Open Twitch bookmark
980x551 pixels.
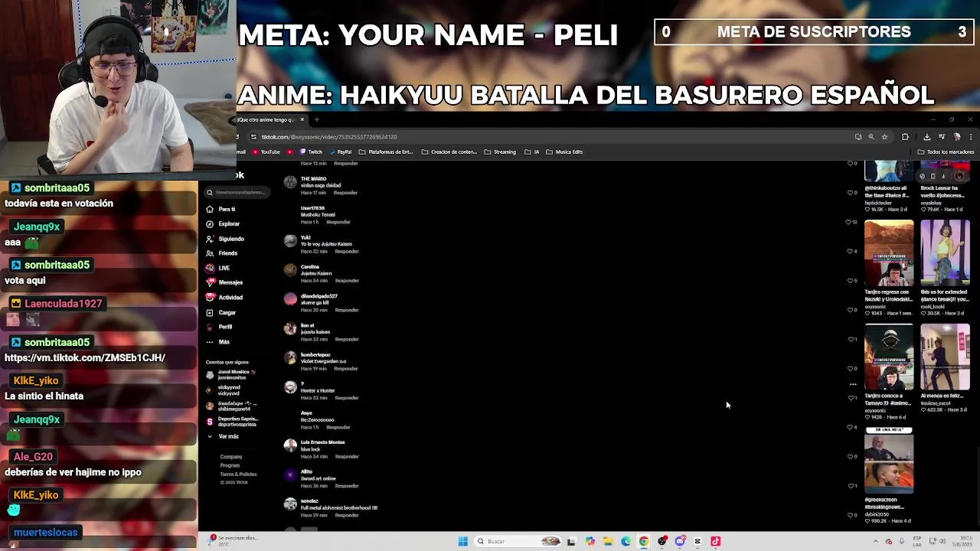[x=311, y=152]
